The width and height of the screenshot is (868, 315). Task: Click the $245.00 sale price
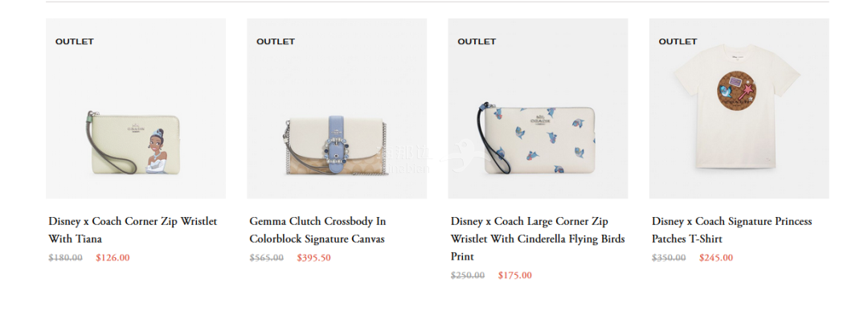[x=716, y=257]
